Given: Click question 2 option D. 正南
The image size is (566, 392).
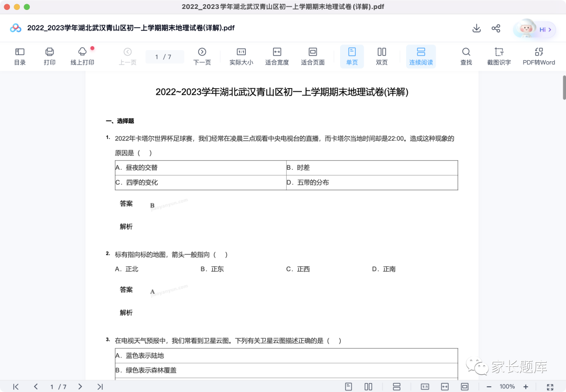Looking at the screenshot, I should (x=384, y=269).
